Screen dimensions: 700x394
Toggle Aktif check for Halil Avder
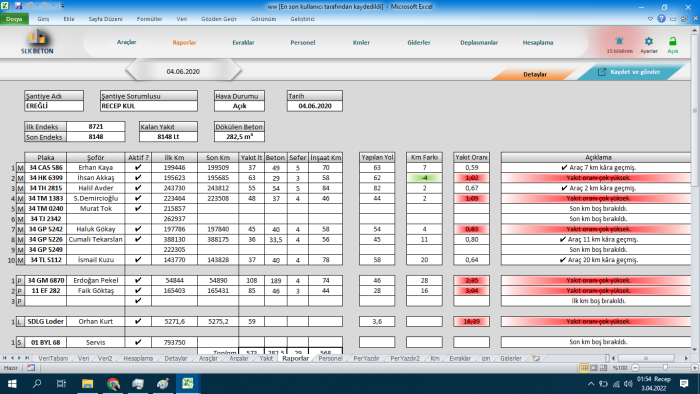pyautogui.click(x=138, y=188)
